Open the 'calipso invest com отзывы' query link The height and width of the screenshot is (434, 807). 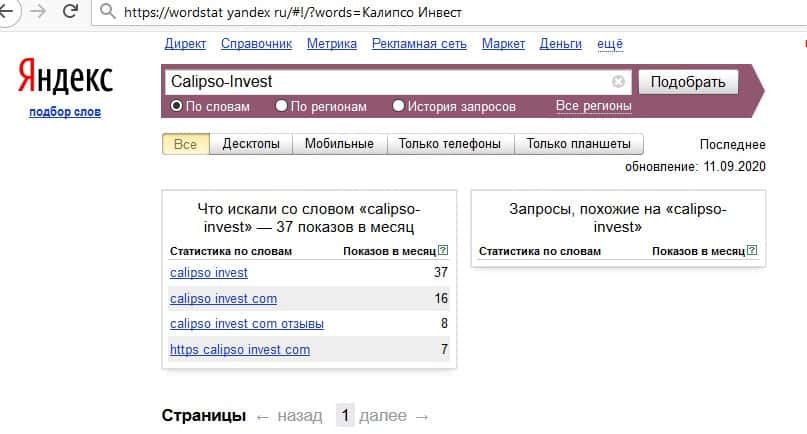pyautogui.click(x=247, y=324)
